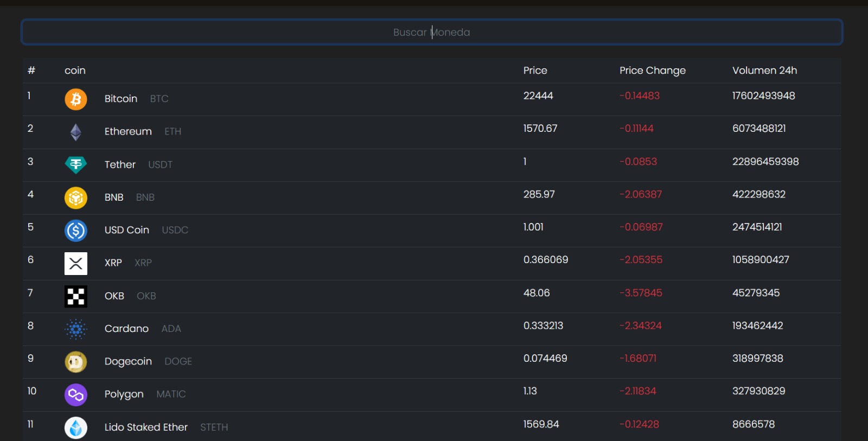Viewport: 868px width, 441px height.
Task: Click XRP price change -2.05355
Action: [x=641, y=260]
